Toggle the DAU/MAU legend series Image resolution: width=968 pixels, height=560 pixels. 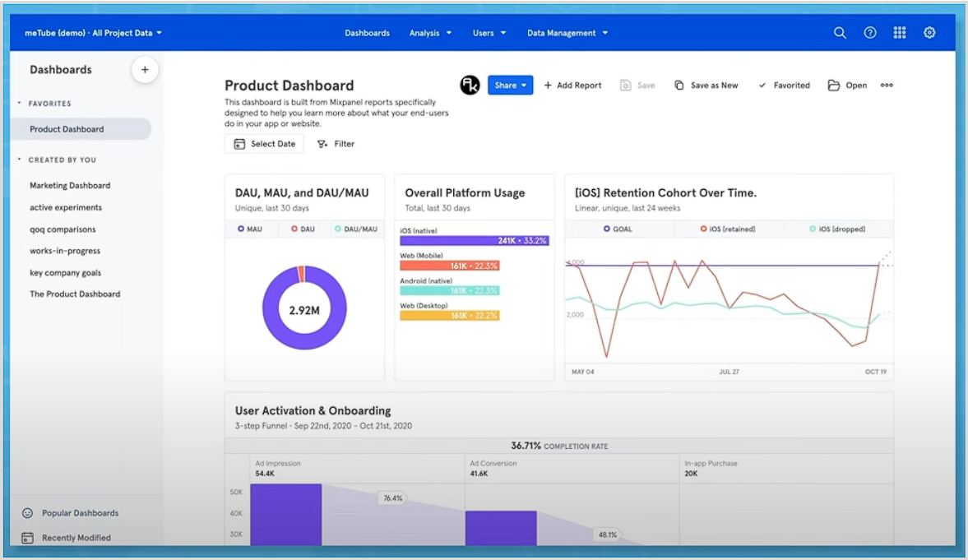point(356,229)
